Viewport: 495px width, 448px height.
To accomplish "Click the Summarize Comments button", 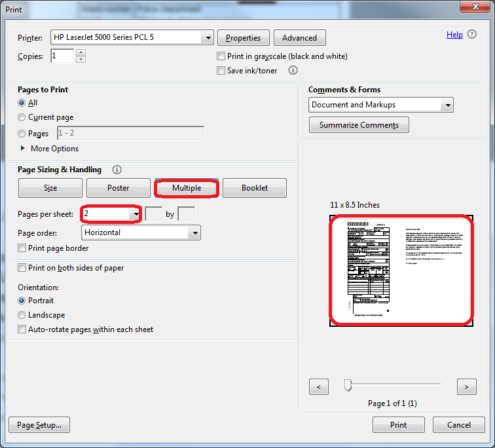I will click(x=359, y=125).
